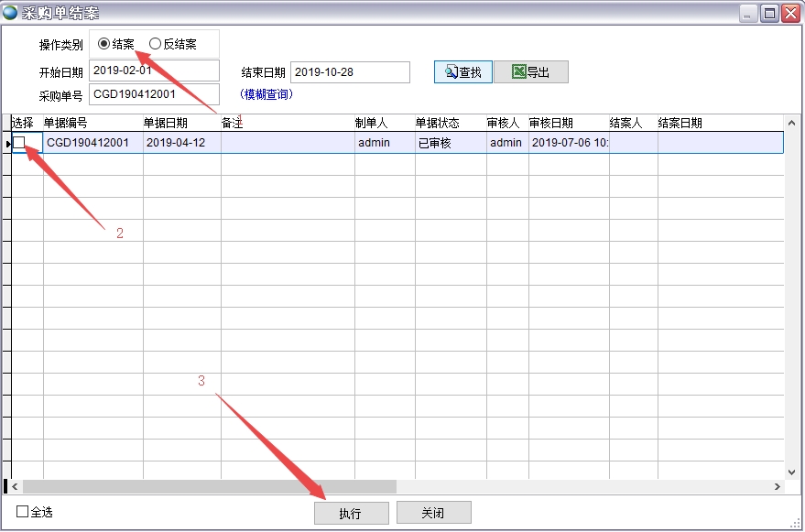
Task: Click the globe icon in title bar
Action: coord(10,13)
